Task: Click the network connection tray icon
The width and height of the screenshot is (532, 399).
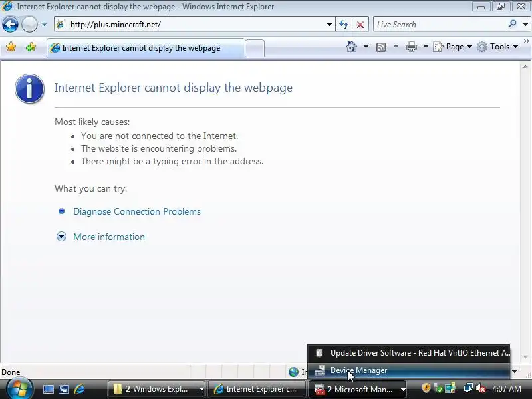Action: click(468, 388)
